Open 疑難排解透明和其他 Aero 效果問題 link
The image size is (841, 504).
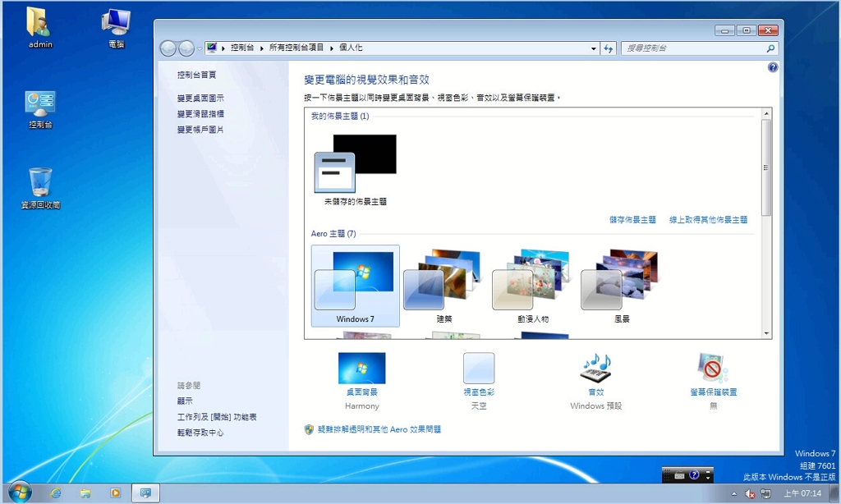coord(379,429)
